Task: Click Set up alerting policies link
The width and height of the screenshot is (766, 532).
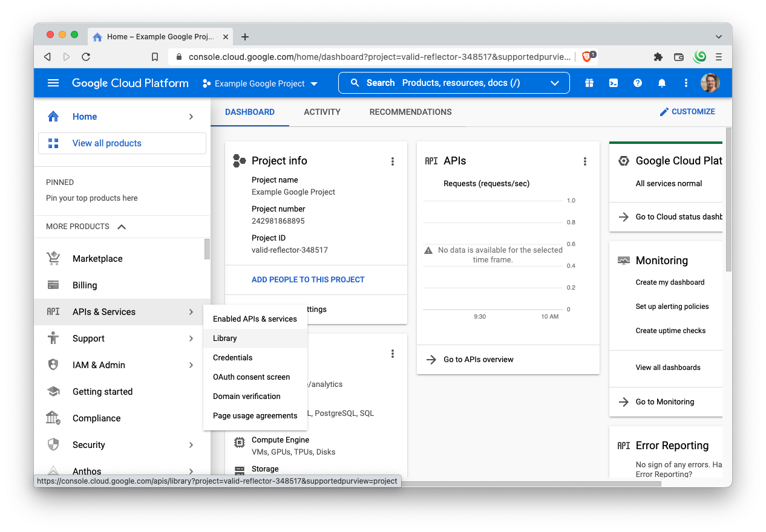Action: [x=672, y=307]
